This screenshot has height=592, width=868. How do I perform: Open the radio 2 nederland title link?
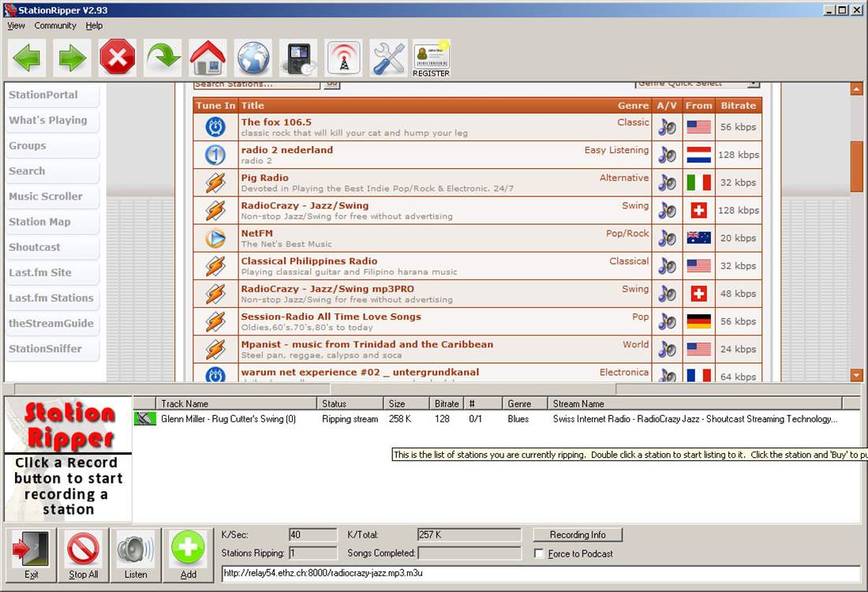[286, 150]
